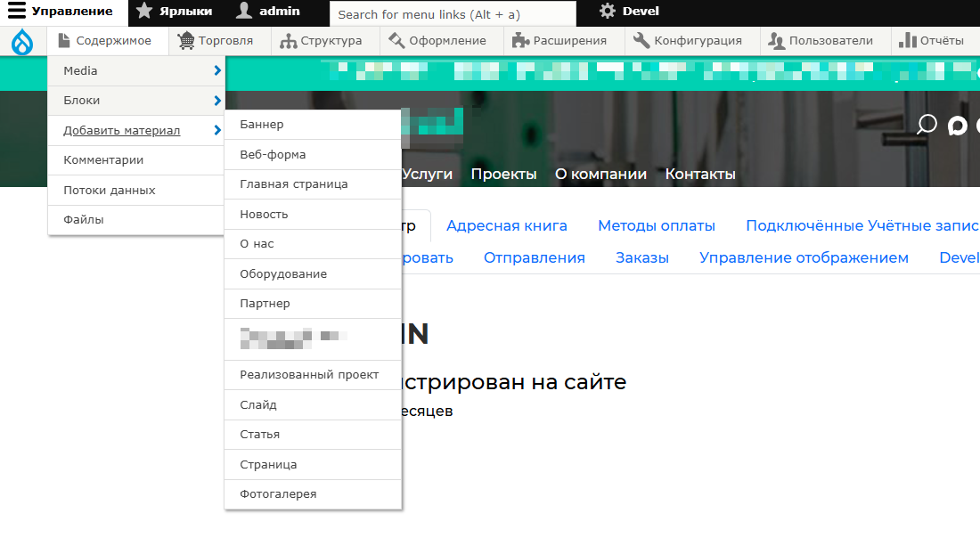
Task: Open the Адресная книга link
Action: click(x=506, y=225)
